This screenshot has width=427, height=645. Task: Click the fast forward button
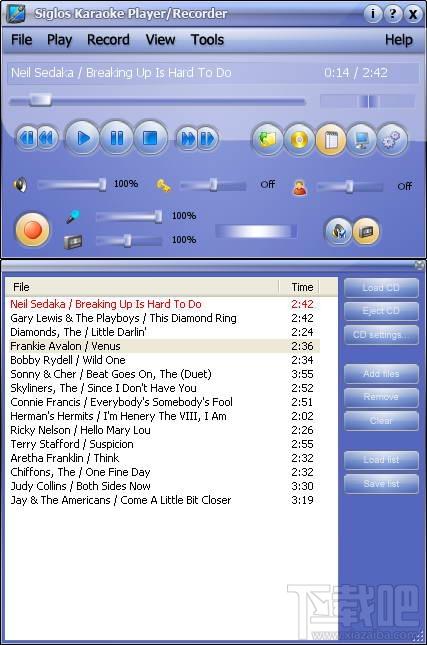tap(187, 138)
